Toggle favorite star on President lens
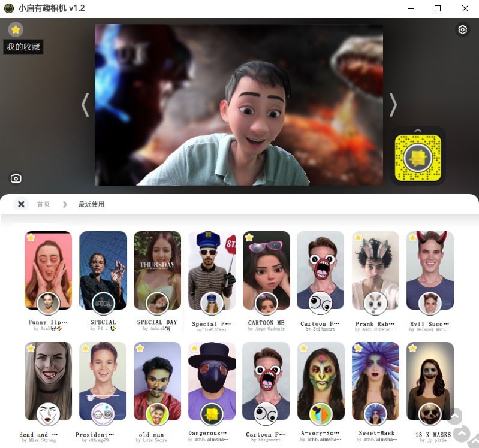Viewport: 479px width, 448px height. pos(85,348)
